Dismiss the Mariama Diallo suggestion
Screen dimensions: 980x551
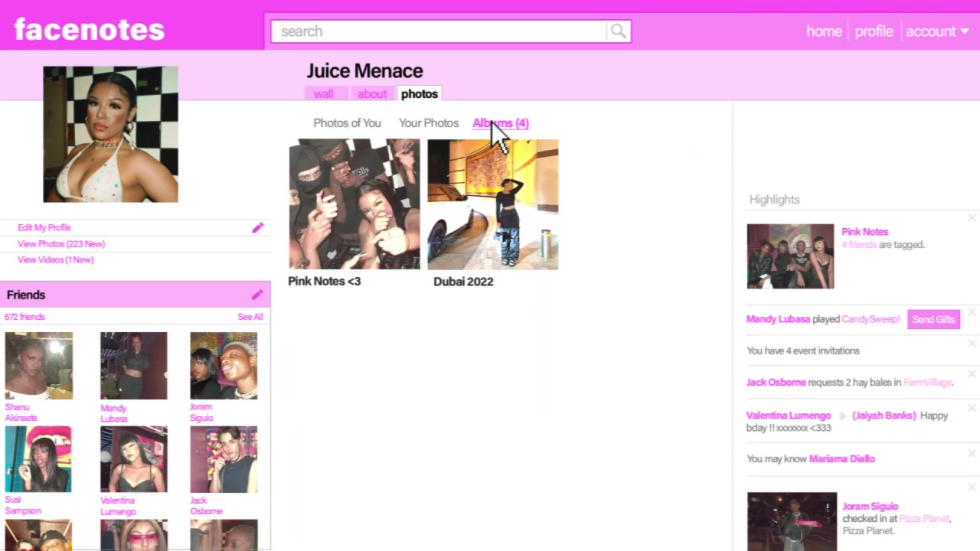(972, 454)
